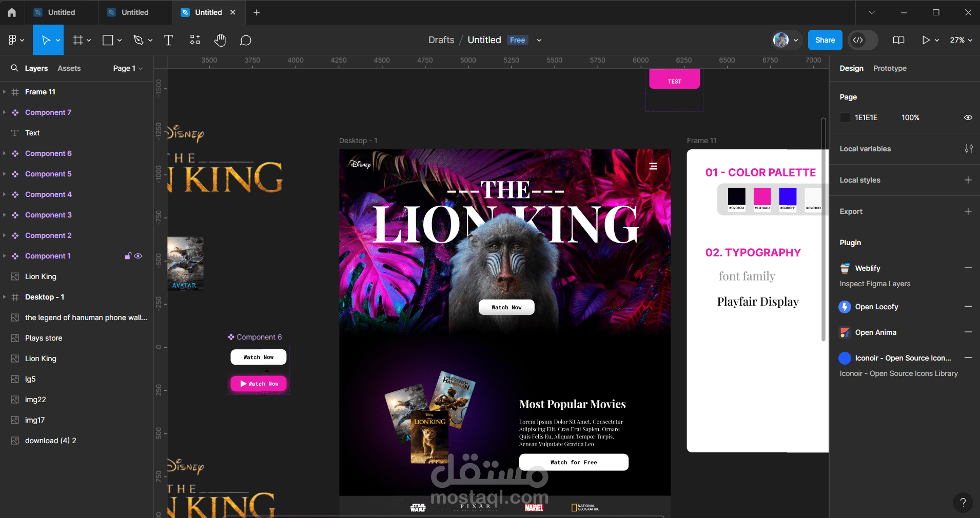The height and width of the screenshot is (518, 980).
Task: Edit the page opacity 100% field
Action: click(910, 117)
